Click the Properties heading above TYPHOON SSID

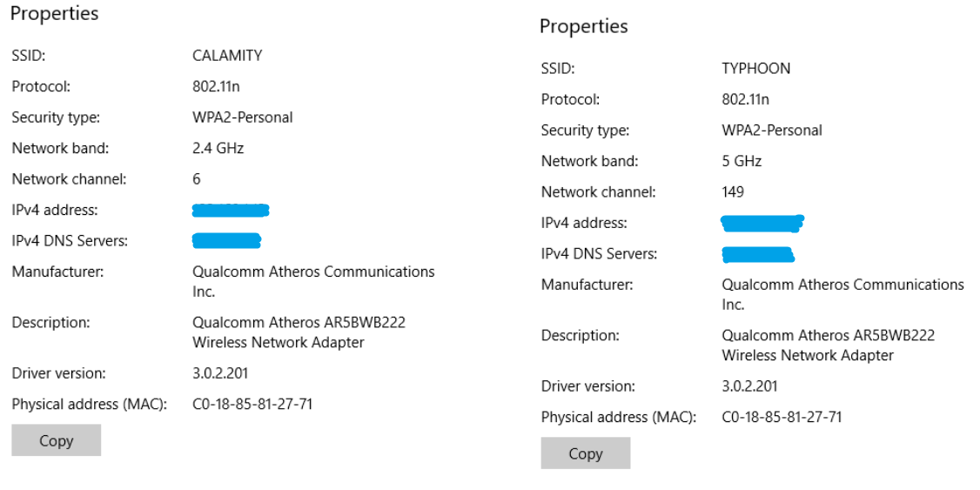point(583,26)
